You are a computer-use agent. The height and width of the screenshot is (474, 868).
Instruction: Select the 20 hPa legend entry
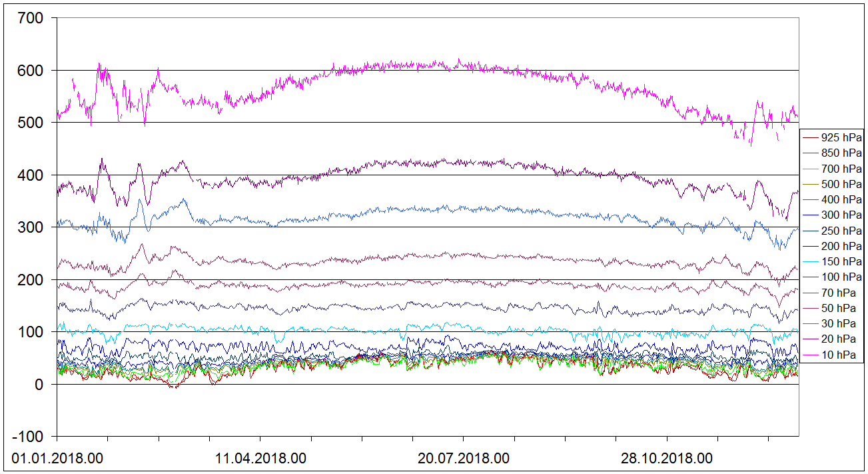tap(841, 339)
